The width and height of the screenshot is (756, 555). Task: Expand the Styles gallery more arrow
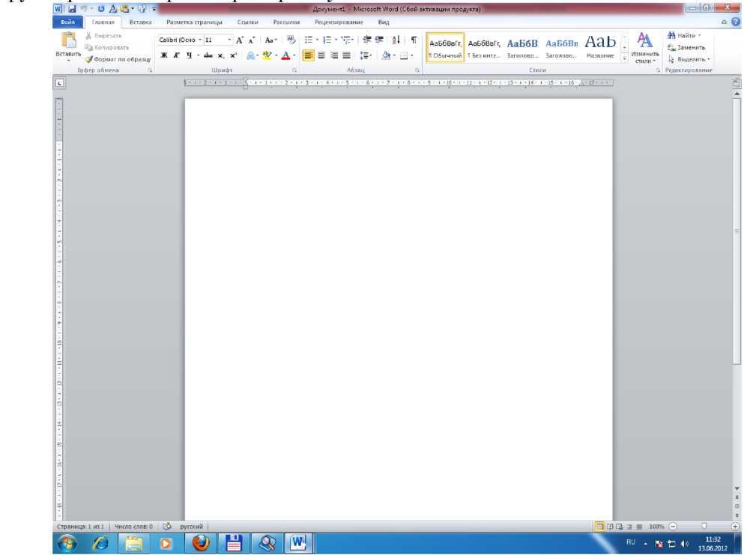point(624,58)
